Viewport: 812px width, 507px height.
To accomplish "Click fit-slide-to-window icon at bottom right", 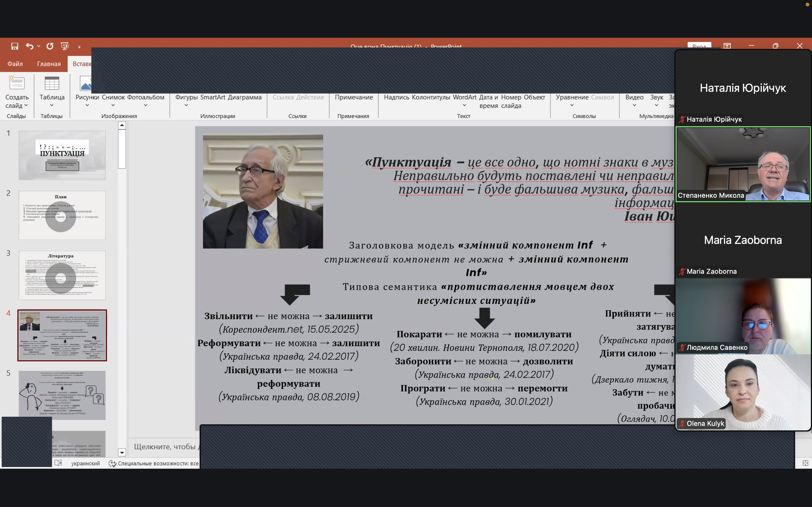I will point(805,463).
